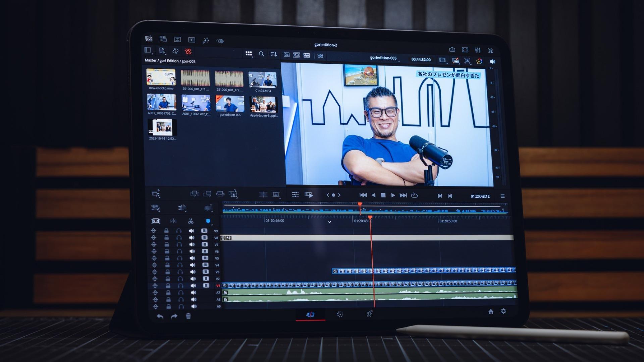
Task: Expand the blue marker color dropdown
Action: (x=208, y=221)
